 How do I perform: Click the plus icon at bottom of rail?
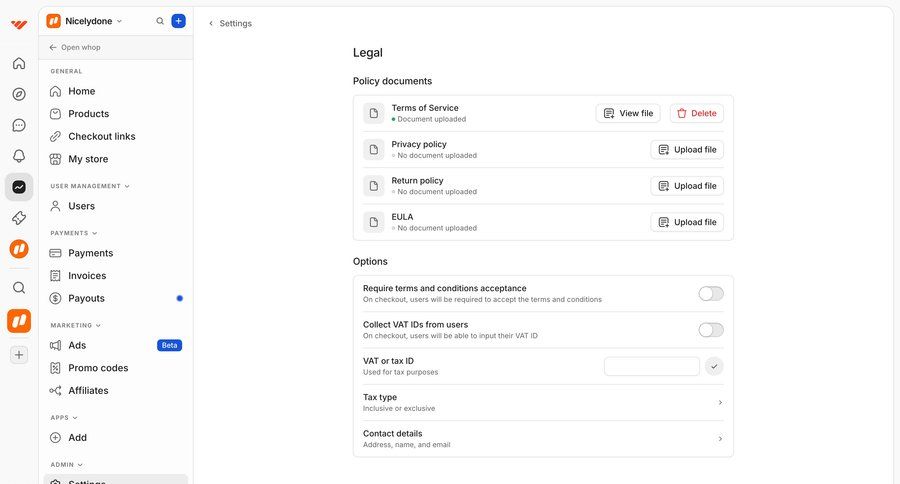tap(19, 354)
